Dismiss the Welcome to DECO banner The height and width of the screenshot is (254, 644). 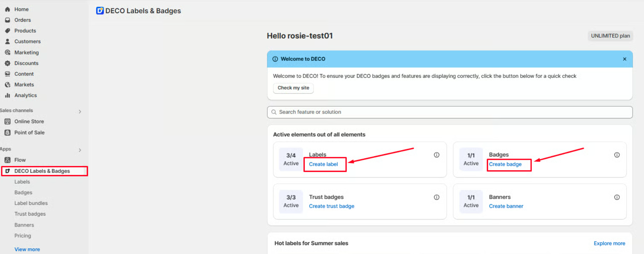pos(624,59)
